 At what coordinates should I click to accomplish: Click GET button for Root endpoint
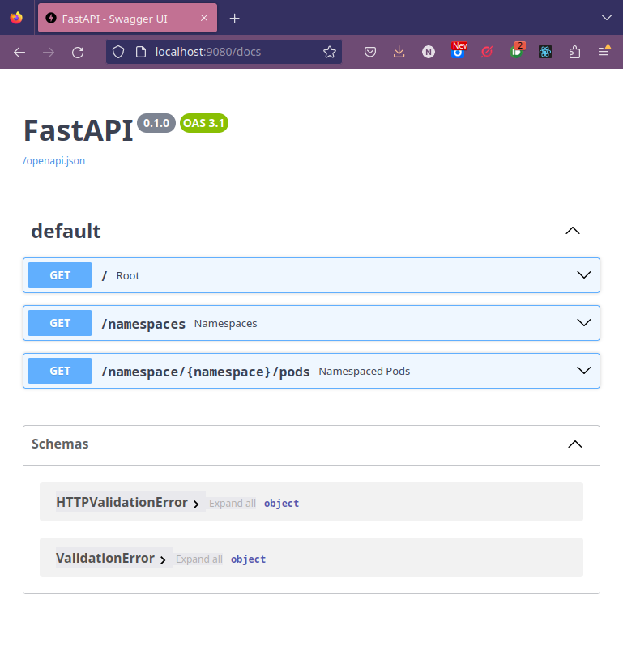[x=60, y=275]
